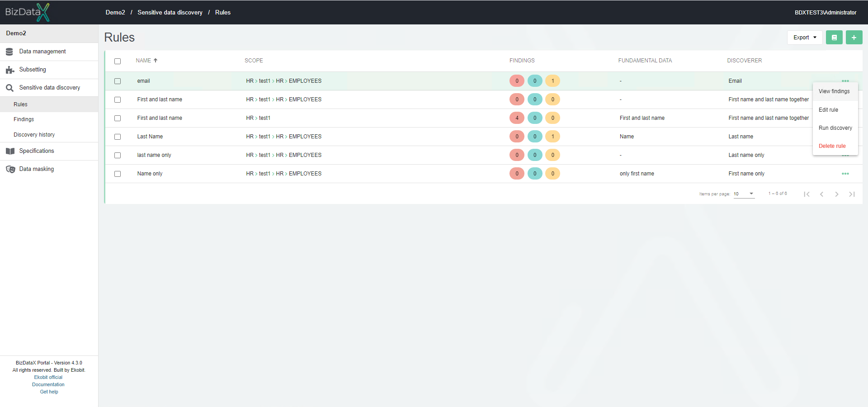Viewport: 868px width, 407px height.
Task: Click the BizDataX logo
Action: click(27, 12)
